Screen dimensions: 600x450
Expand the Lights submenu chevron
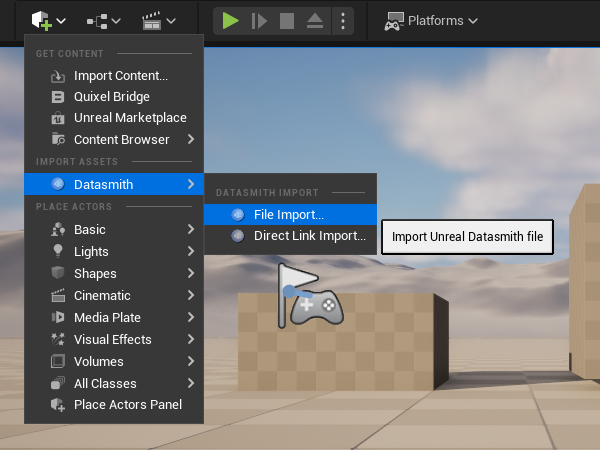(x=191, y=251)
